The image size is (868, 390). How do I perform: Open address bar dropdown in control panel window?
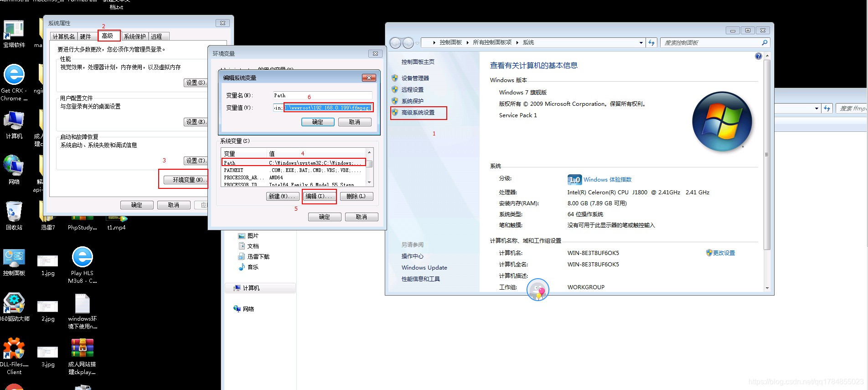pyautogui.click(x=641, y=42)
